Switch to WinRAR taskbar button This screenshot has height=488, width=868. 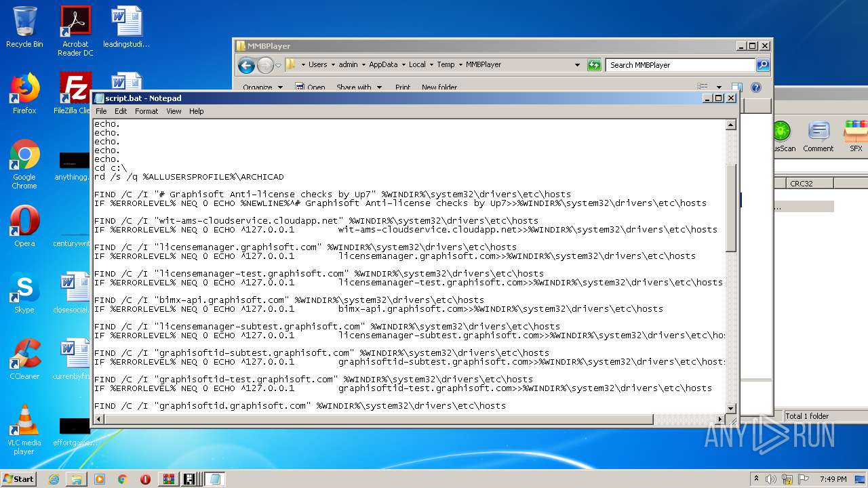pyautogui.click(x=168, y=479)
